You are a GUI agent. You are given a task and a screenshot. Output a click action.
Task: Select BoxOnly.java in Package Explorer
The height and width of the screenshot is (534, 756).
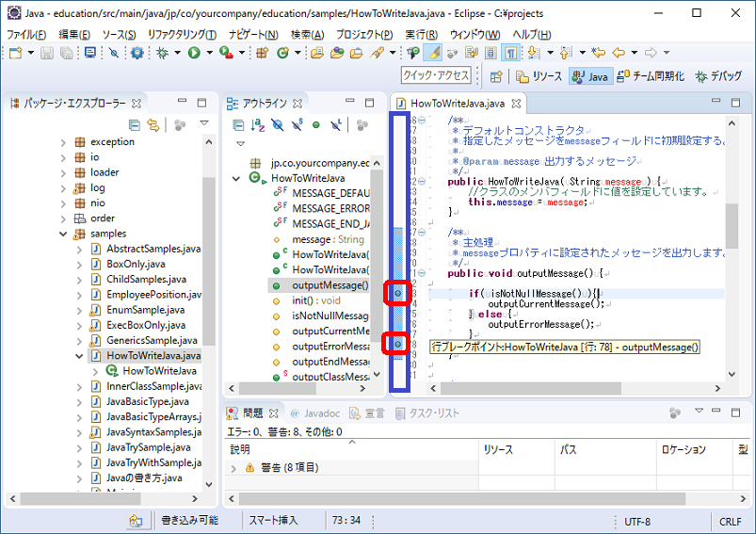tap(136, 265)
